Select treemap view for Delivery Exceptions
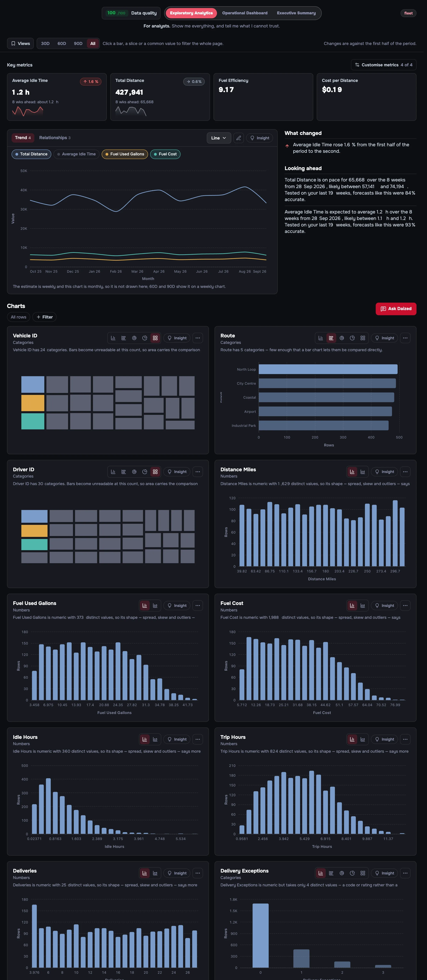The width and height of the screenshot is (427, 980). pos(363,873)
